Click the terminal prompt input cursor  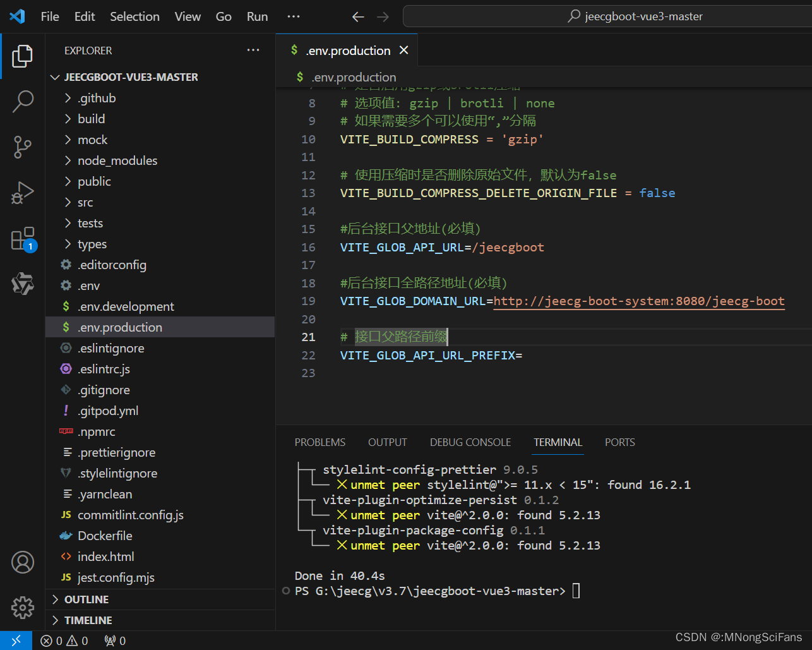[x=576, y=591]
